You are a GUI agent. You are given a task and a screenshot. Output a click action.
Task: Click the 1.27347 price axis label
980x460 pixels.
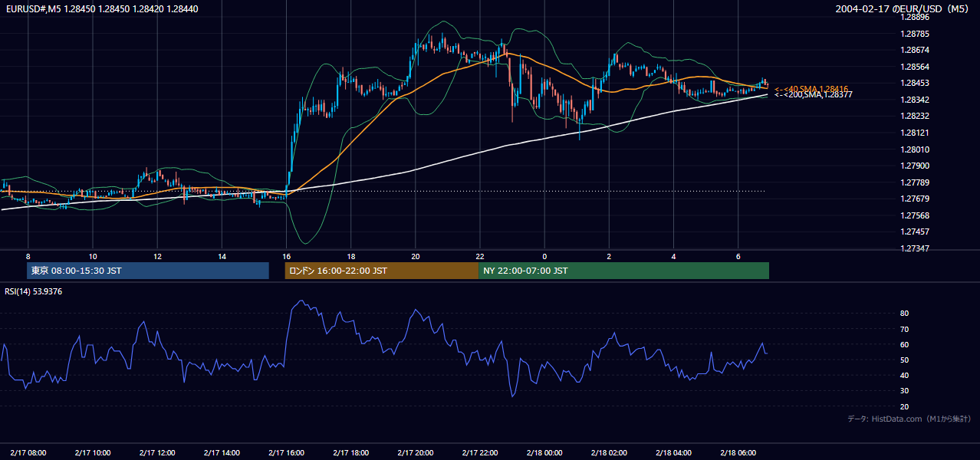[916, 248]
